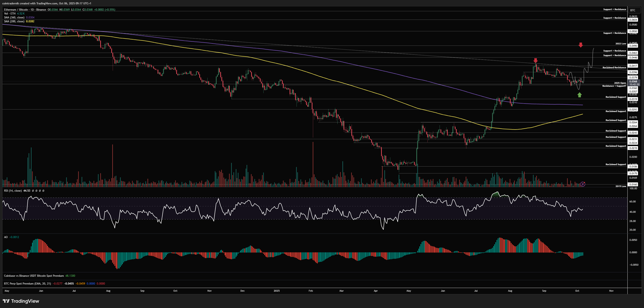Click the 2025 label on time axis
644x308 pixels.
click(x=276, y=291)
